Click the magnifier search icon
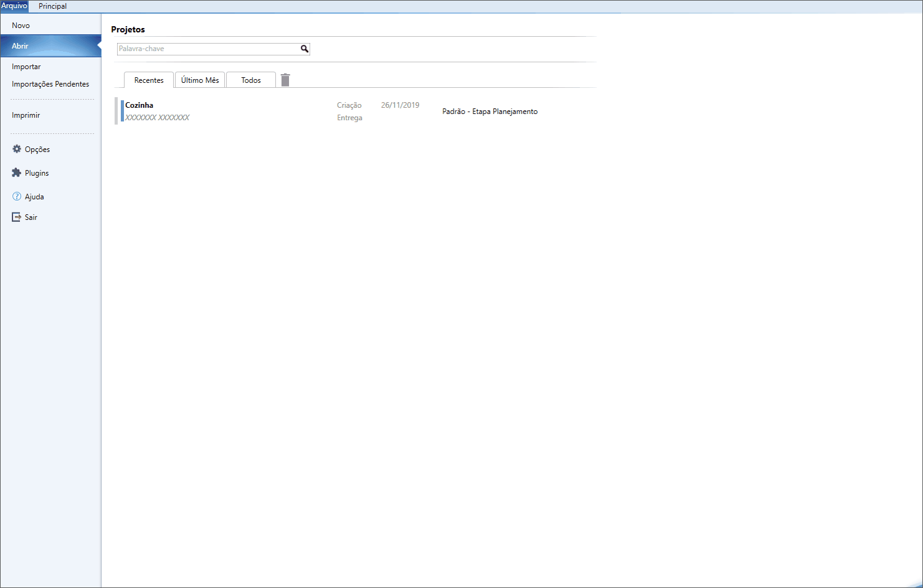 305,49
